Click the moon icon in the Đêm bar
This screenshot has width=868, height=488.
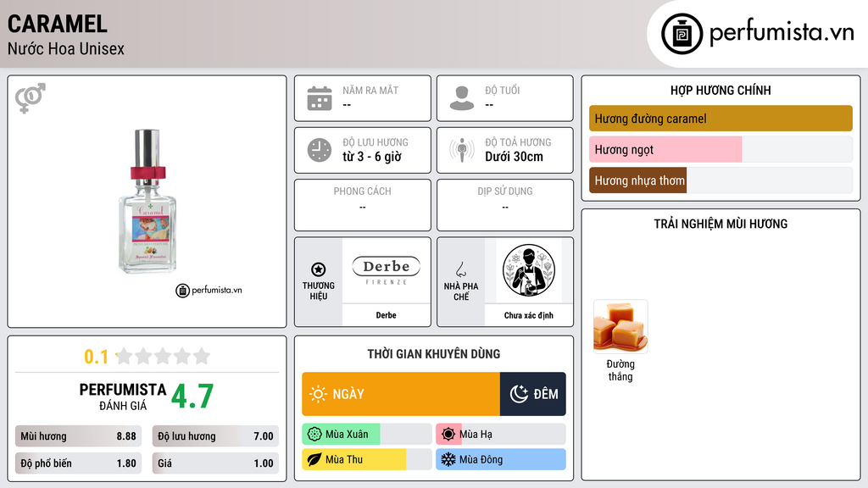coord(519,394)
